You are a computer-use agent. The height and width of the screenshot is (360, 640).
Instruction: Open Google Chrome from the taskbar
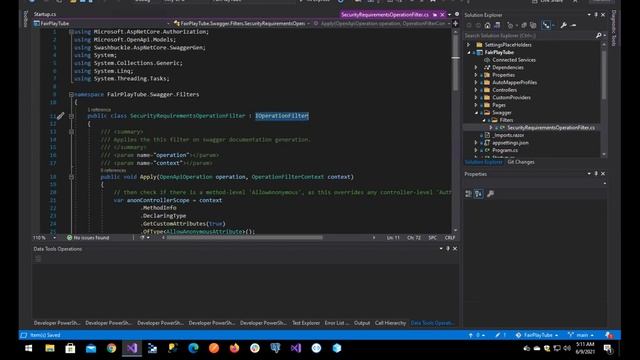pyautogui.click(x=111, y=348)
